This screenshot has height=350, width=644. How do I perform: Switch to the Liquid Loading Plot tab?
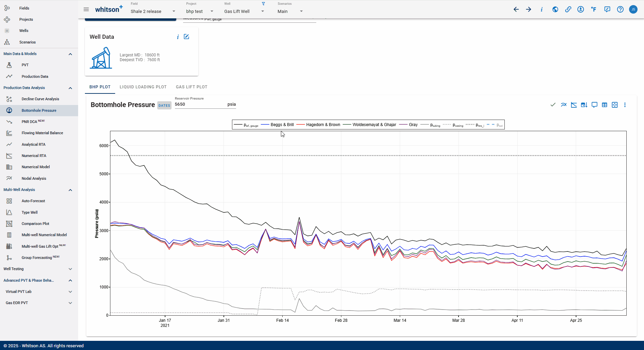(143, 87)
